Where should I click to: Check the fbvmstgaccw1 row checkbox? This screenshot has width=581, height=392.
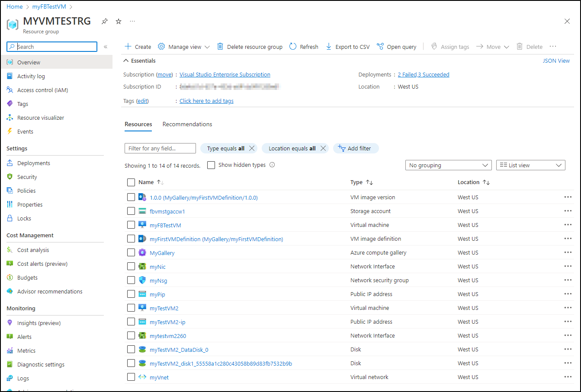(x=131, y=211)
